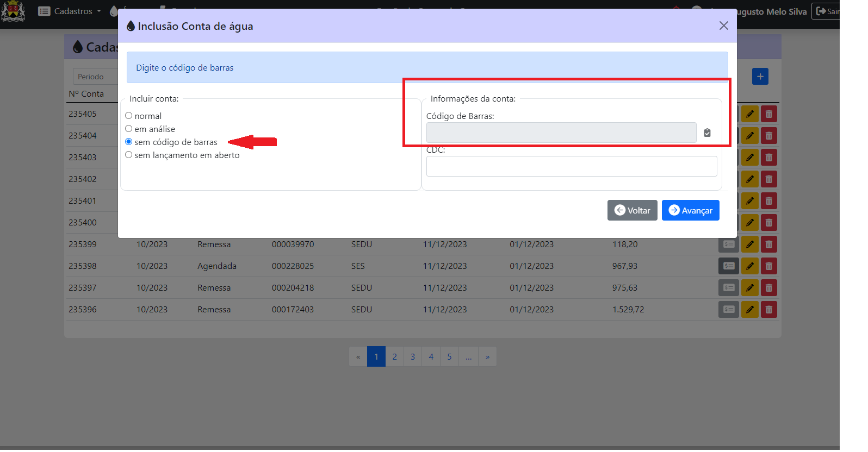Click the Código de Barras input field
The height and width of the screenshot is (452, 868).
(561, 133)
